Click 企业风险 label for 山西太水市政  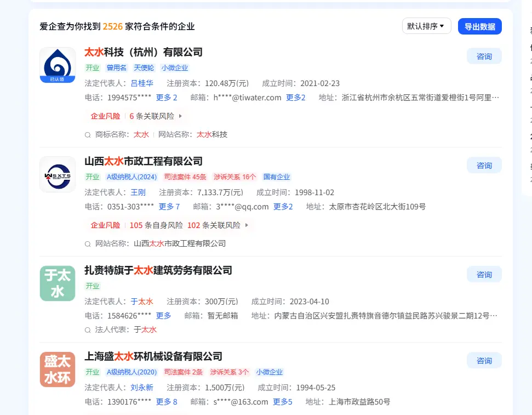pos(105,225)
